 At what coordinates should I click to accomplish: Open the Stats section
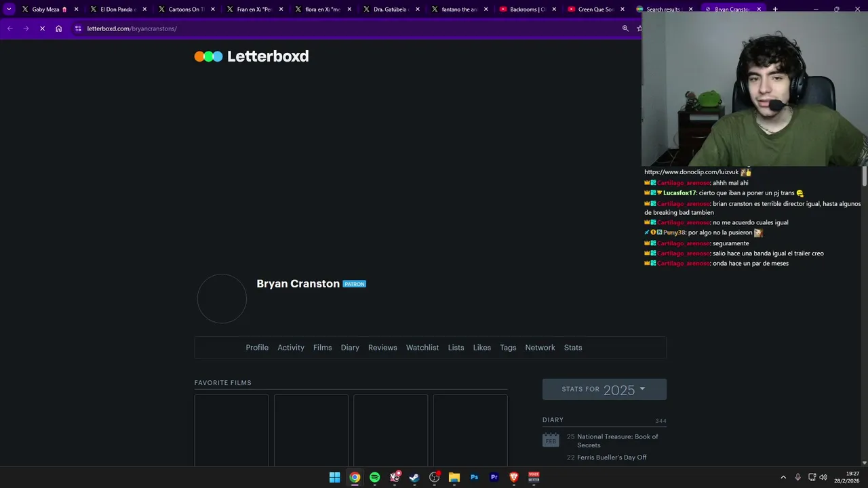click(573, 348)
